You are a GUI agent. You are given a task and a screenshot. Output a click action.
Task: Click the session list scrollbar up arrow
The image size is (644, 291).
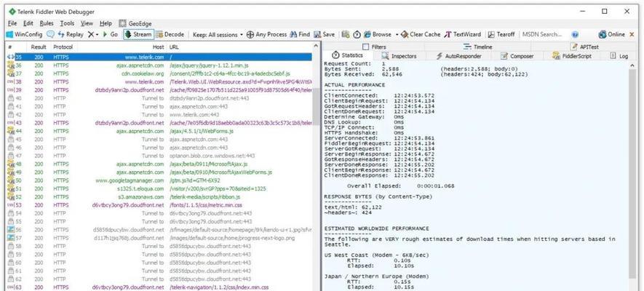pyautogui.click(x=316, y=47)
